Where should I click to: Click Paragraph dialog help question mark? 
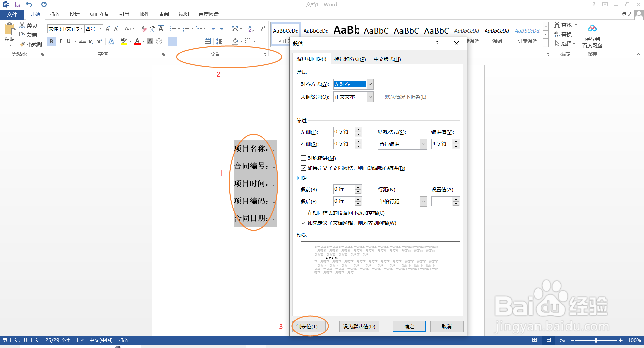point(437,43)
